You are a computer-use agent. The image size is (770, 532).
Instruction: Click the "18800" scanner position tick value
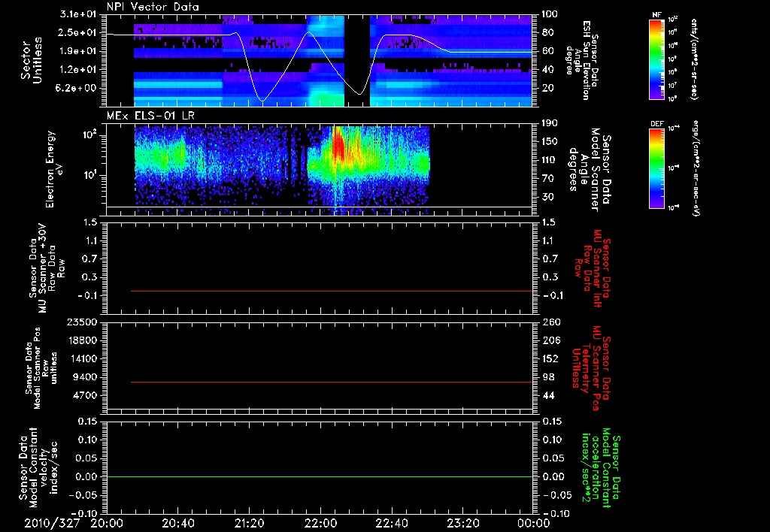81,340
